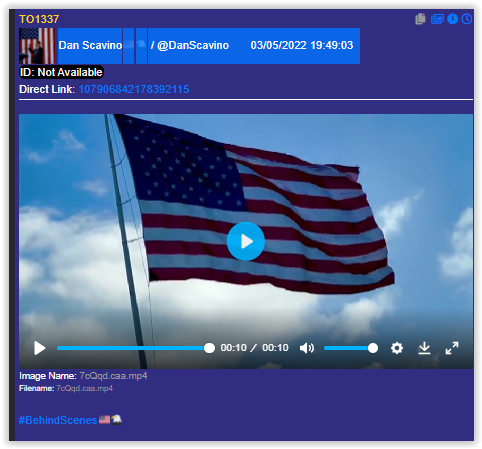Viewport: 482px width, 449px height.
Task: Click Dan Scavino's profile avatar
Action: pos(37,46)
